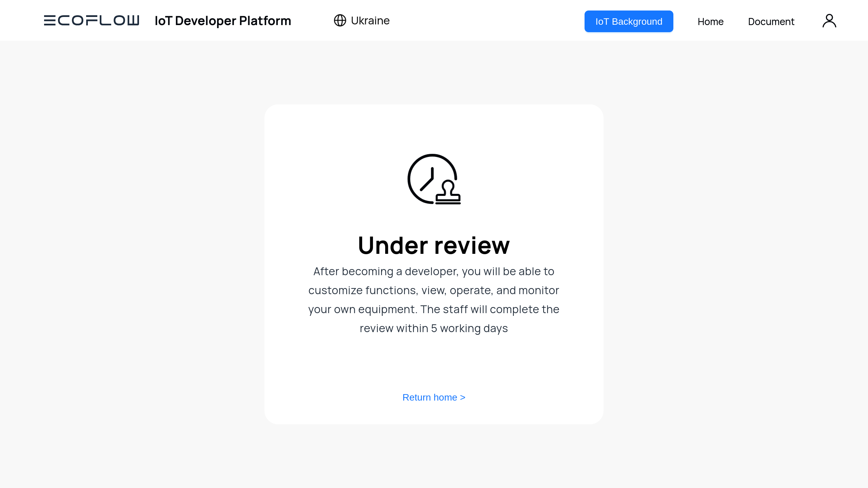868x488 pixels.
Task: Click the stamp symbol in review icon
Action: [x=448, y=192]
